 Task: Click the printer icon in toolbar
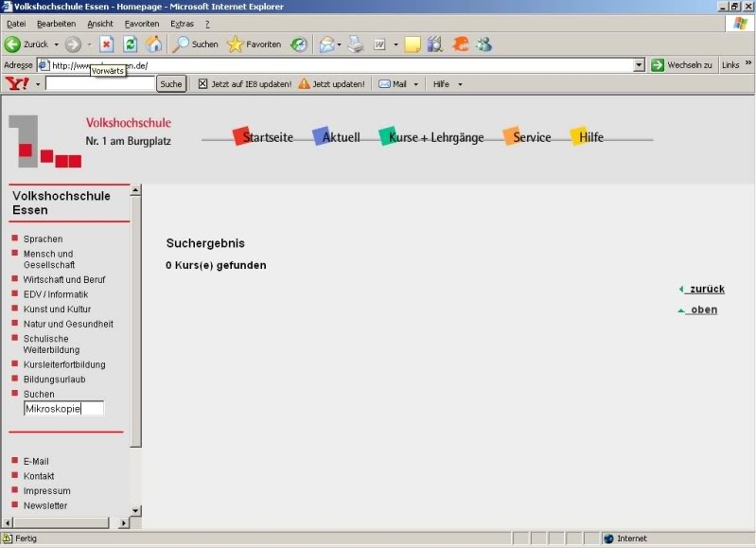point(356,44)
